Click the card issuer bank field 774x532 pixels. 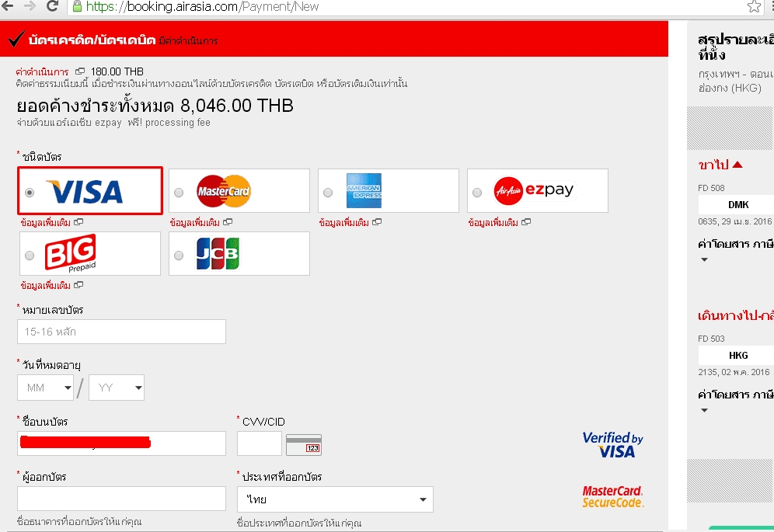121,499
